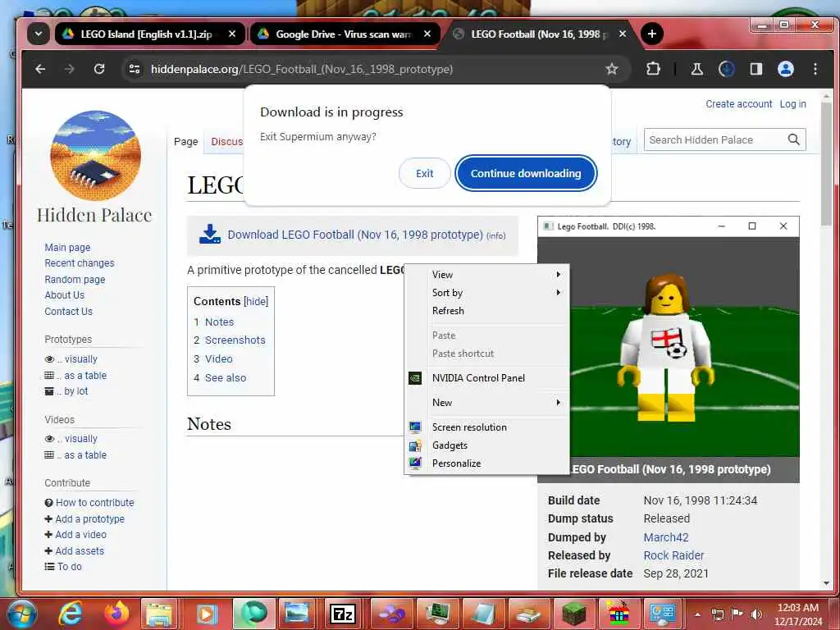Screen dimensions: 840x630
Task: Reload the page with the refresh icon
Action: click(99, 69)
